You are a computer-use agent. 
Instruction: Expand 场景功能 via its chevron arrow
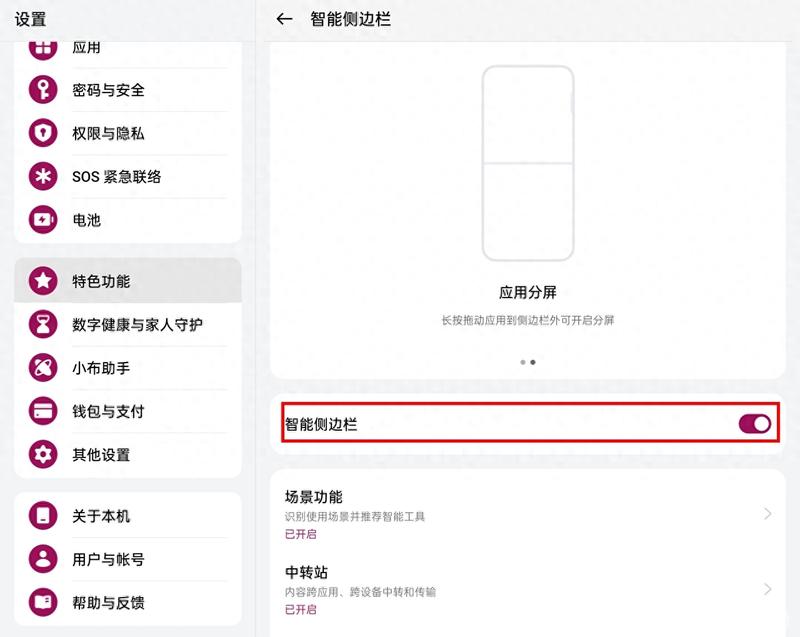tap(768, 514)
